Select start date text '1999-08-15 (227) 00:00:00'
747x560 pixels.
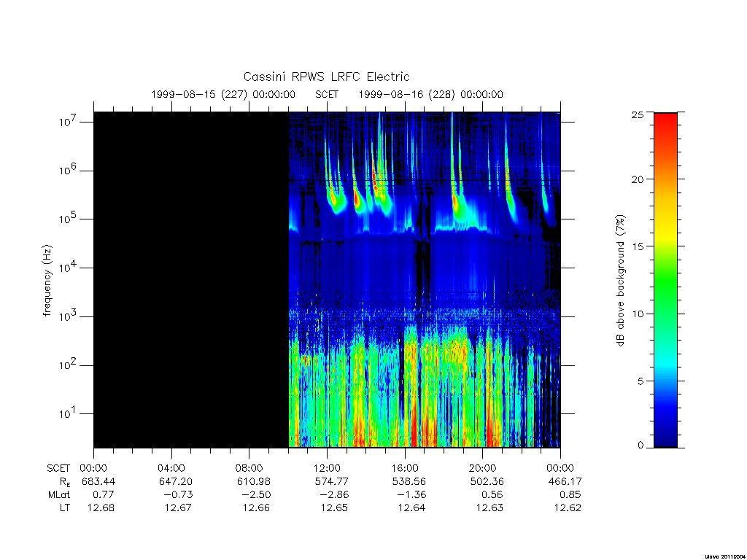223,94
